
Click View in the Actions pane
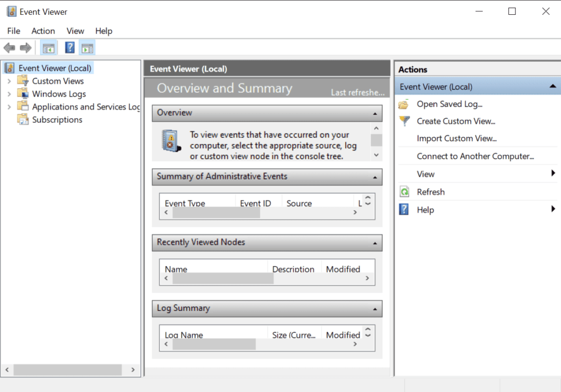(425, 174)
